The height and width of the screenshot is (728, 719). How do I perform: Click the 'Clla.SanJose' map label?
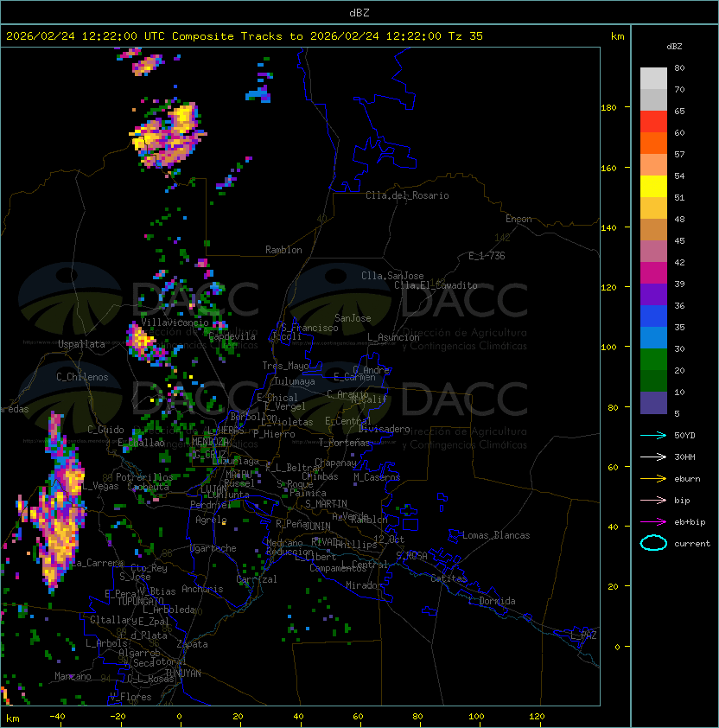tap(392, 276)
